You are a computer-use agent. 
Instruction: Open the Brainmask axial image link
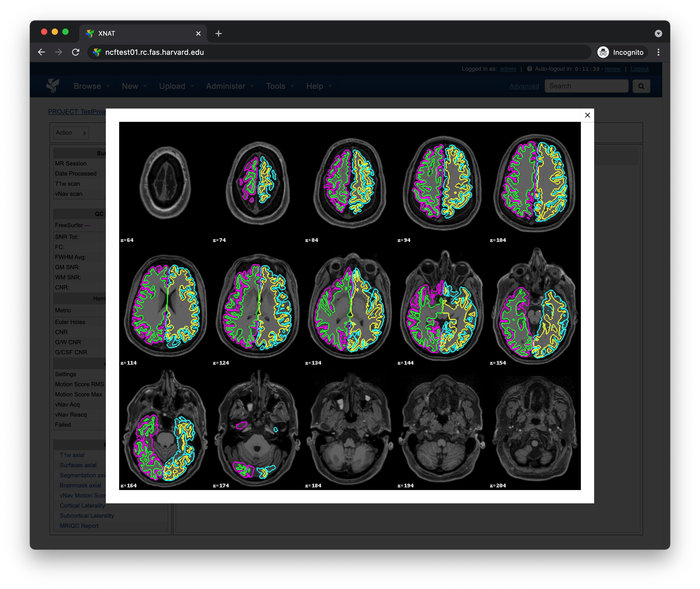(x=80, y=485)
